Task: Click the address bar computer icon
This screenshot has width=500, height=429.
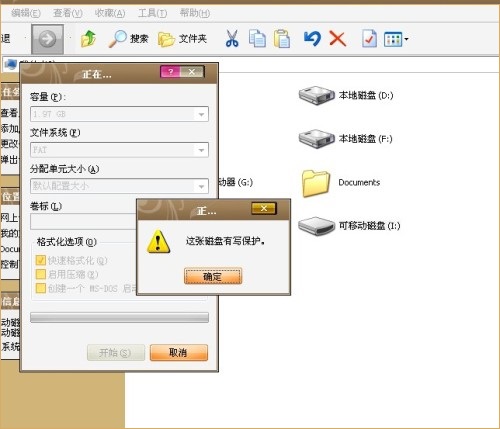Action: click(x=10, y=64)
